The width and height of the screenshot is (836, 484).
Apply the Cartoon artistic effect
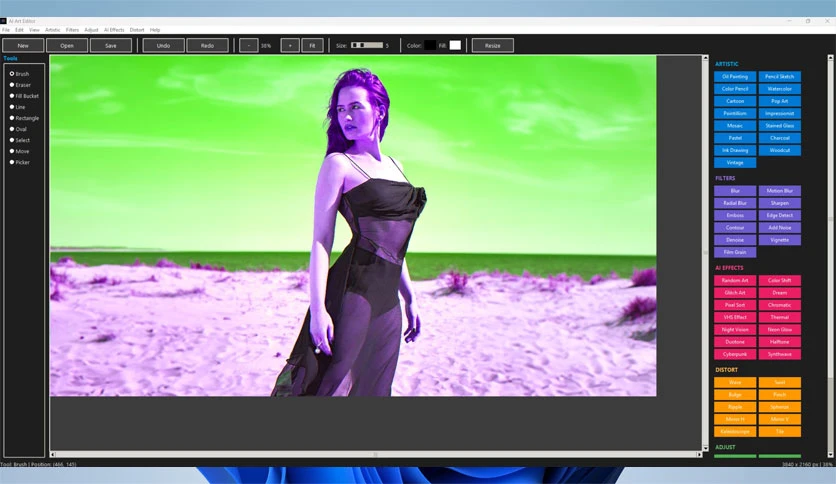point(735,101)
